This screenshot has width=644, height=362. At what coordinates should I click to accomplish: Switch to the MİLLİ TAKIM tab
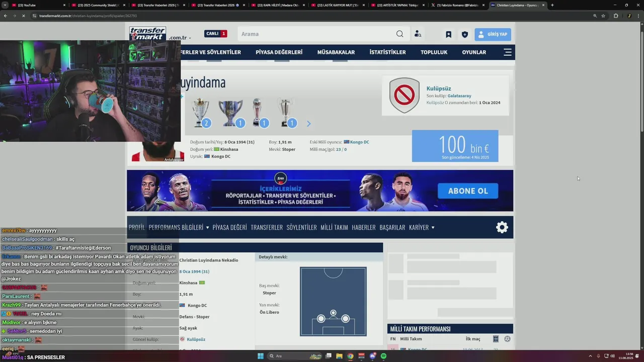(x=334, y=227)
